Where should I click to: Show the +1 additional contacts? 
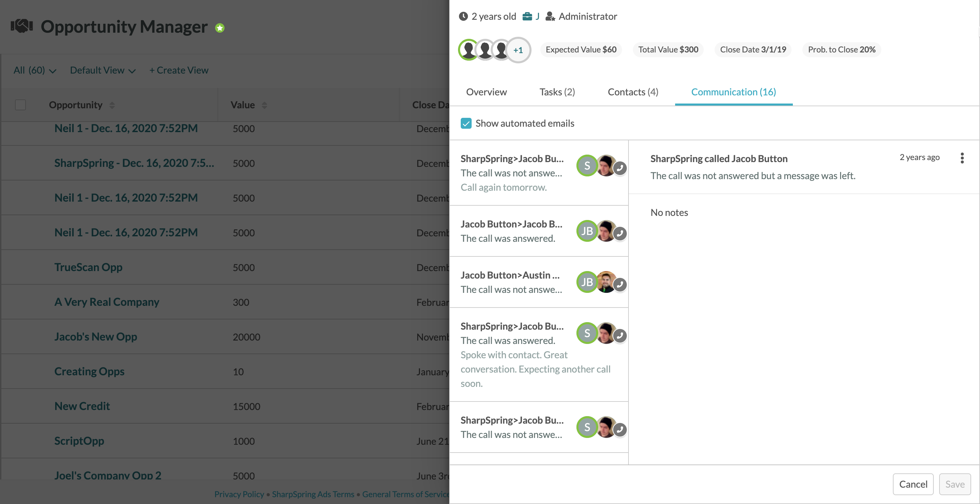tap(518, 50)
